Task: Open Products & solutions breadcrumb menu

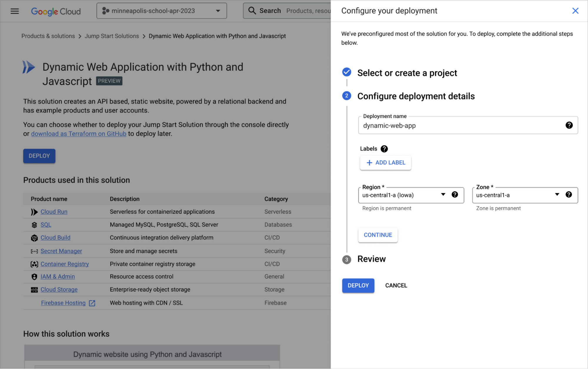Action: pyautogui.click(x=48, y=36)
